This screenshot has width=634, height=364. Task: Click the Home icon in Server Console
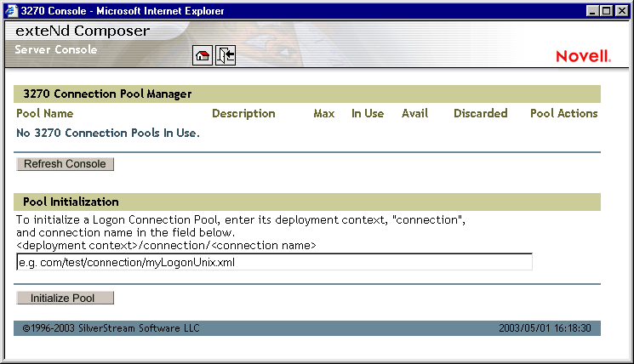203,55
